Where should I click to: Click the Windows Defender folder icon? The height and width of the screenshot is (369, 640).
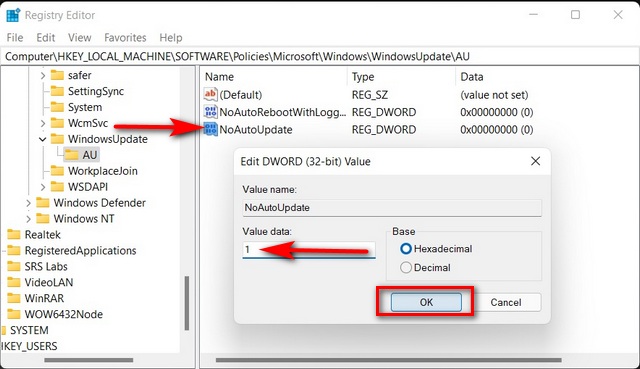(x=43, y=202)
